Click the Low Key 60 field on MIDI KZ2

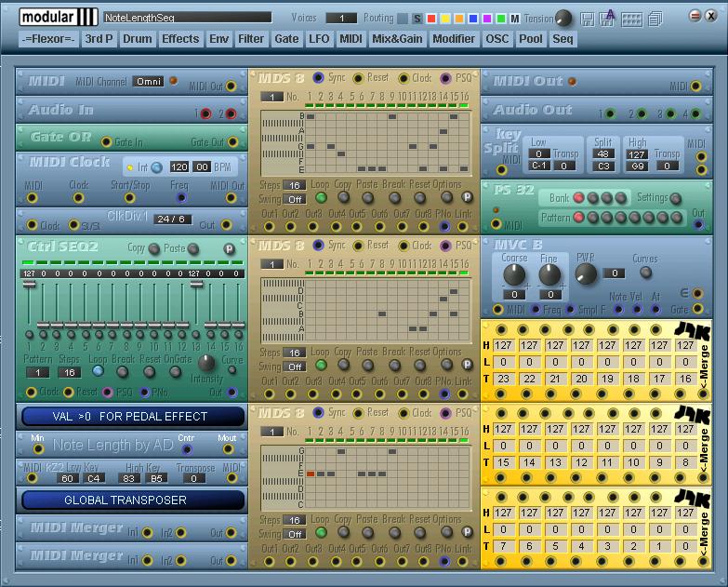point(67,478)
